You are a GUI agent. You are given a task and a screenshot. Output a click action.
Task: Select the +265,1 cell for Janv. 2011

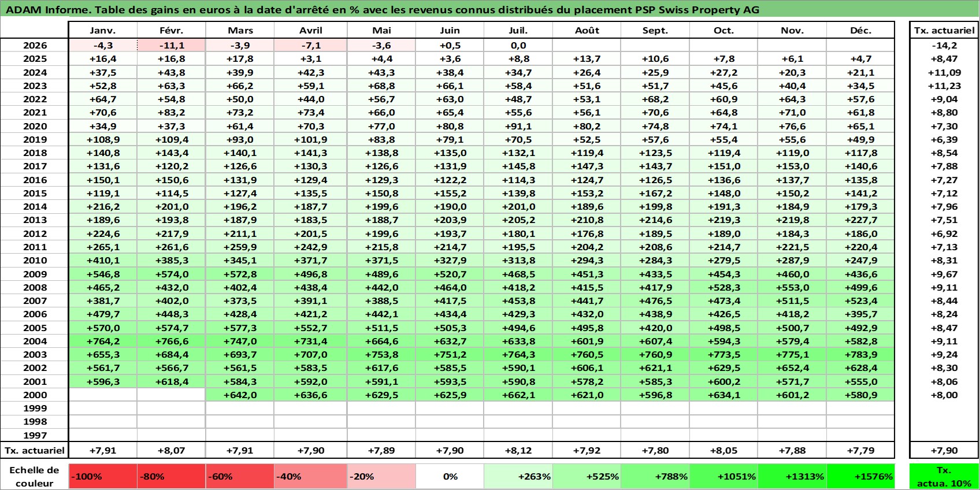[103, 247]
